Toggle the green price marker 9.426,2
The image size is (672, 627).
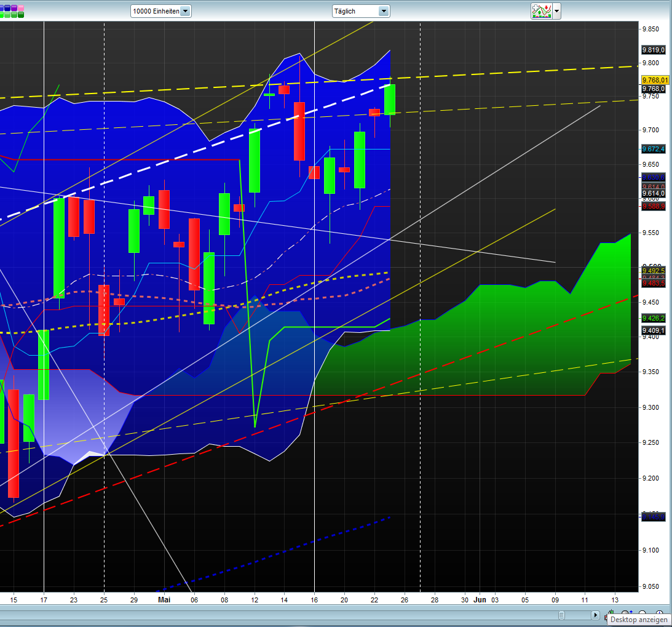coord(654,318)
